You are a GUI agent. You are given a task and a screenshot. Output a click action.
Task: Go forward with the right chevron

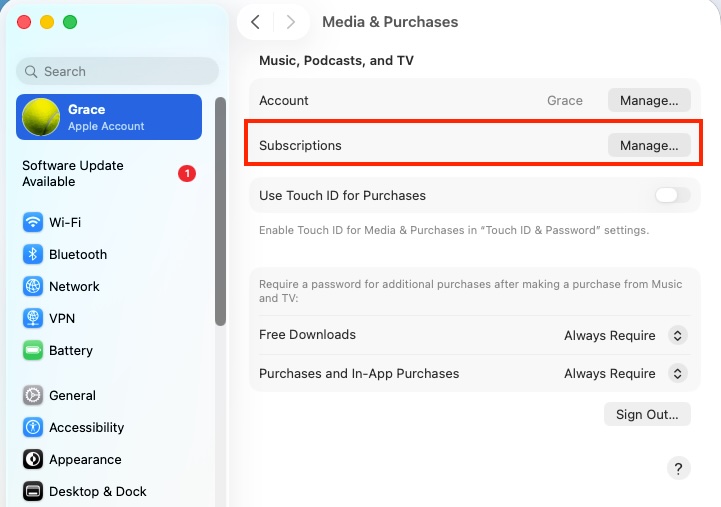[291, 22]
